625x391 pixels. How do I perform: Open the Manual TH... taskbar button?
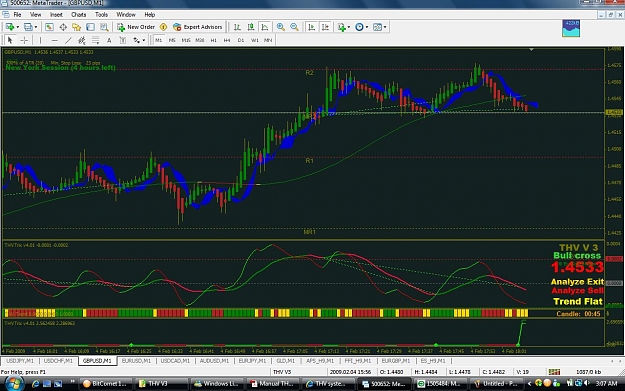[x=273, y=384]
